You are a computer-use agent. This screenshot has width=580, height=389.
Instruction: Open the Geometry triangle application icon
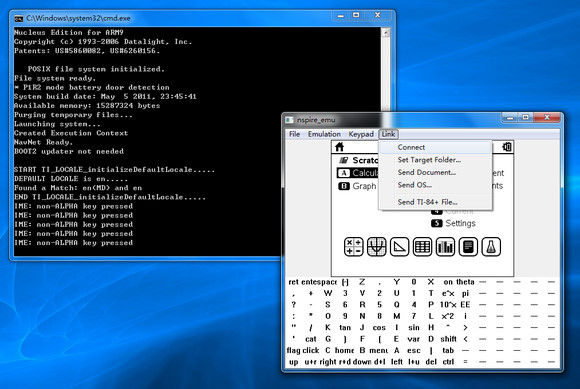[399, 247]
